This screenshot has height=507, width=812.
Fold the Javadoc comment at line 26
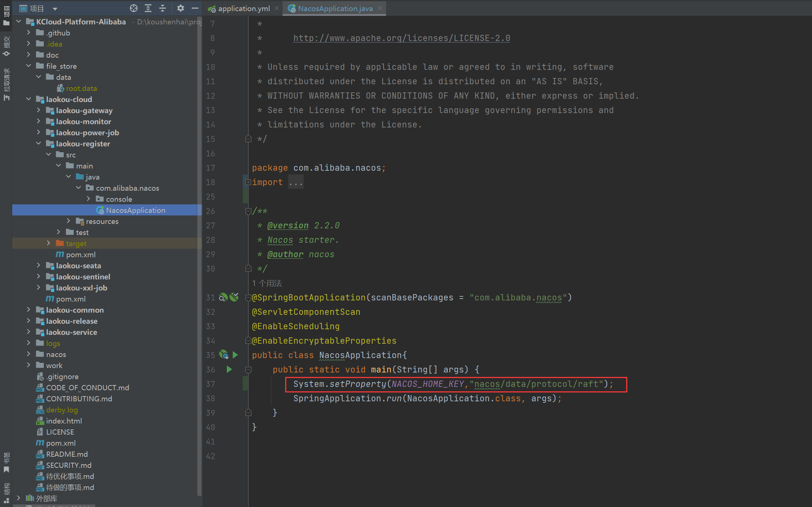248,211
